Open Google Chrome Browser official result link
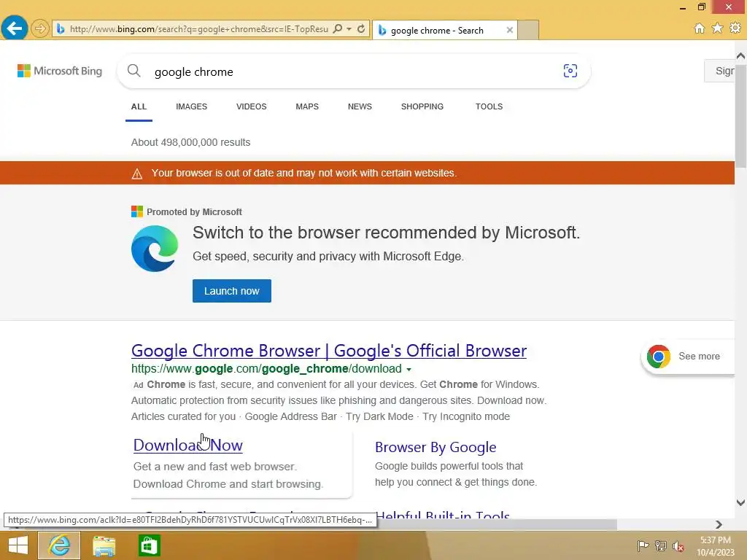This screenshot has width=747, height=560. tap(329, 351)
